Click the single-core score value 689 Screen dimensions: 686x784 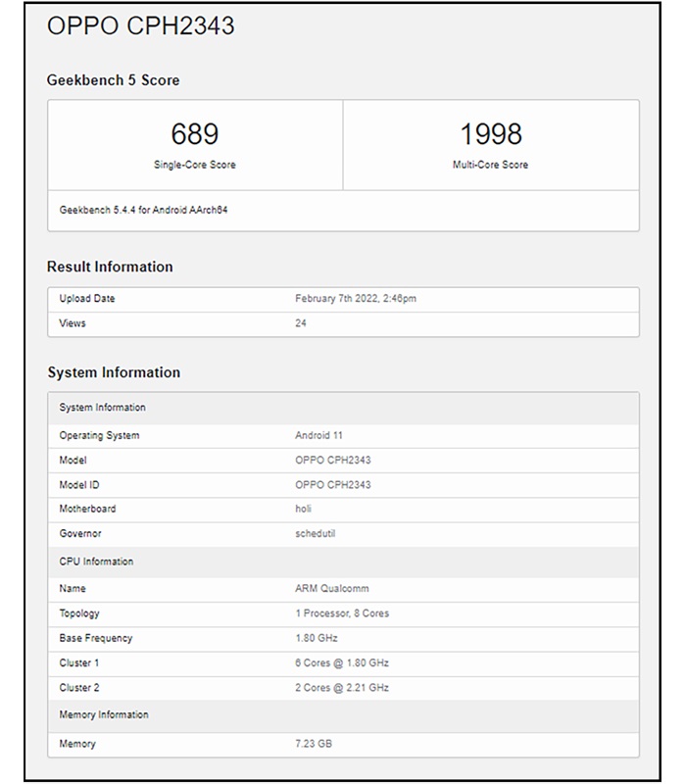[x=194, y=133]
